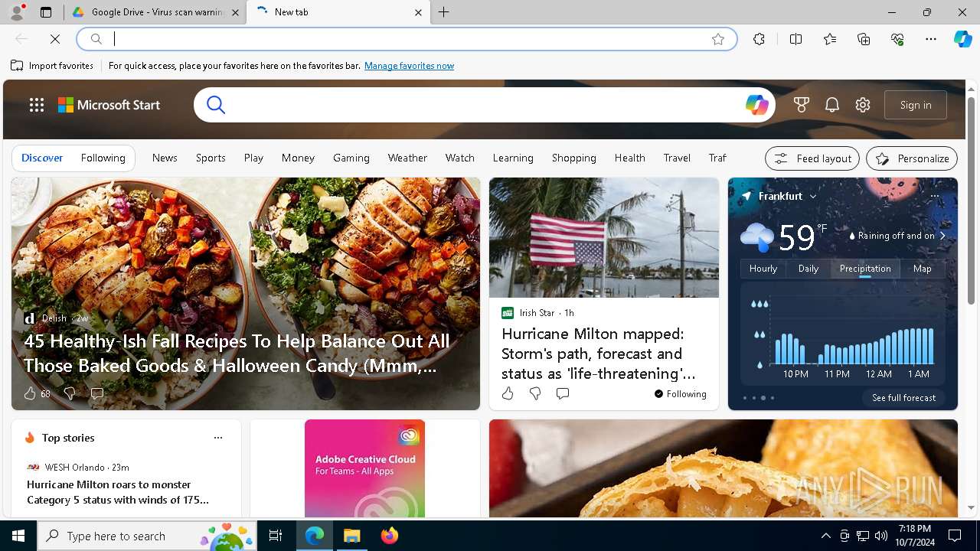Open the Shopping category
980x551 pixels.
tap(574, 158)
